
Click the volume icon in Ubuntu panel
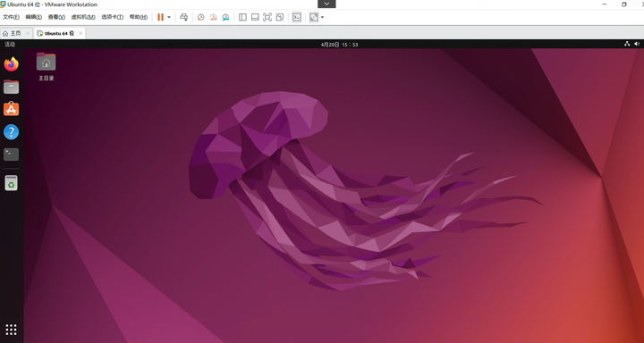coord(637,44)
